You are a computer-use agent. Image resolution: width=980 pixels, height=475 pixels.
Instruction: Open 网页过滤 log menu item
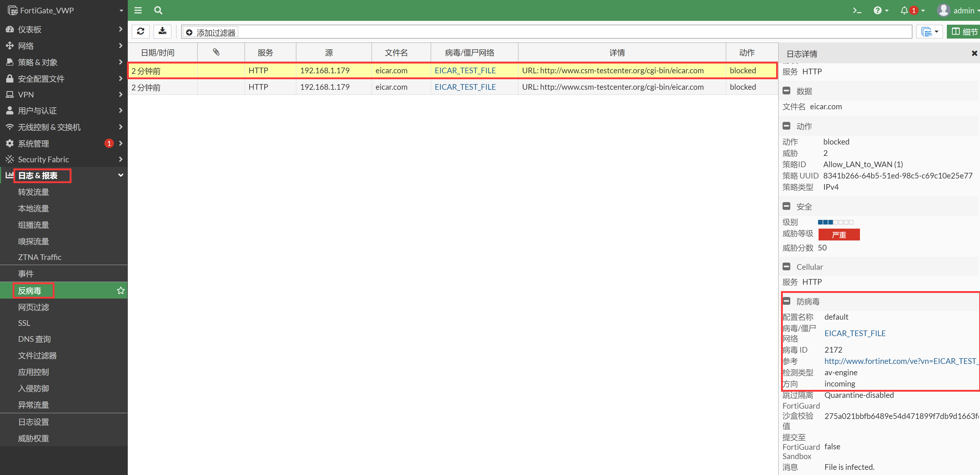point(33,307)
